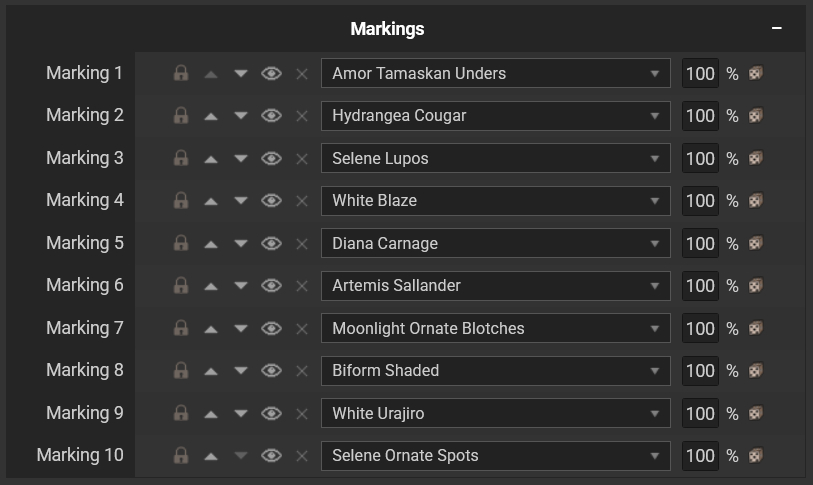This screenshot has width=813, height=485.
Task: Click the dice icon for White Urajiro
Action: pyautogui.click(x=756, y=413)
